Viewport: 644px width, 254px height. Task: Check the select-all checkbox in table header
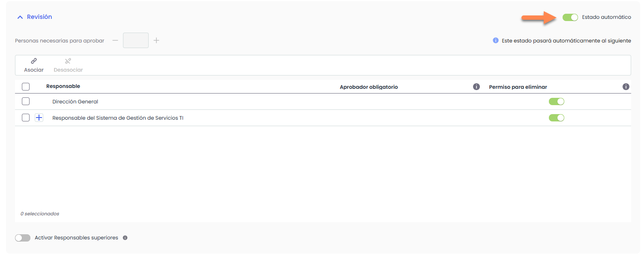click(x=26, y=87)
